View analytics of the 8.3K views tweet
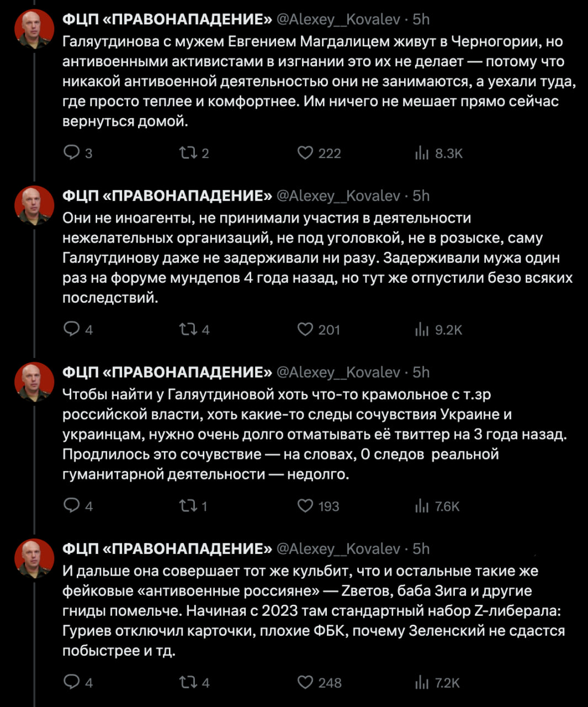 pos(422,153)
